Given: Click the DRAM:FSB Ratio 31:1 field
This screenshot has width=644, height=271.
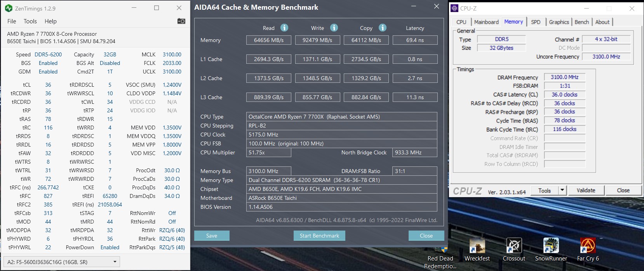Looking at the screenshot, I should click(x=415, y=171).
